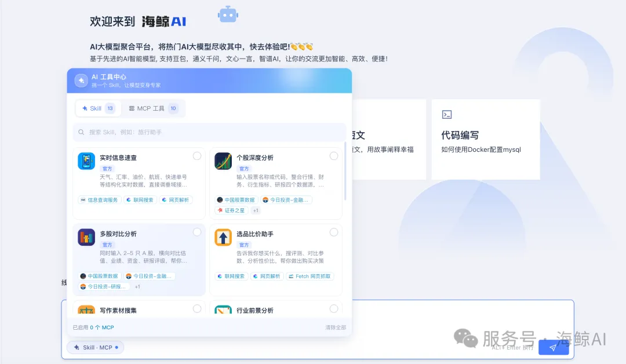Click 今日投资-金融 tag in 个股深度分析 card

286,200
